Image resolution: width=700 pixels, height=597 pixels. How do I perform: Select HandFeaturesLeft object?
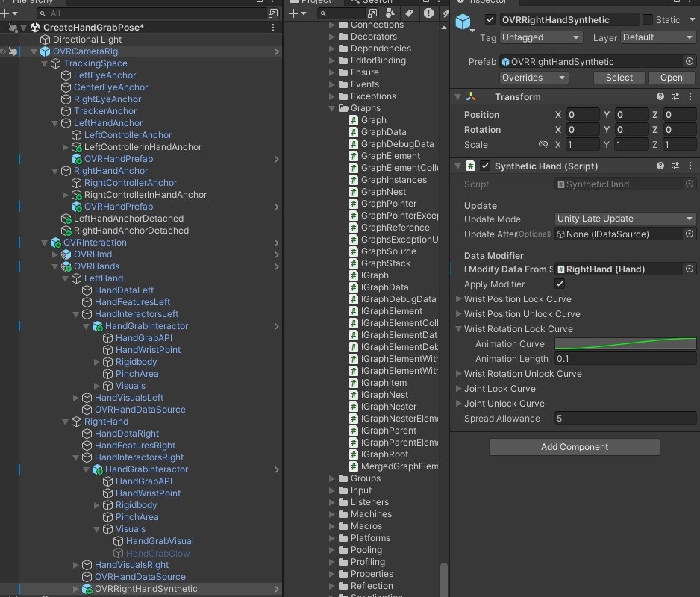pos(132,302)
